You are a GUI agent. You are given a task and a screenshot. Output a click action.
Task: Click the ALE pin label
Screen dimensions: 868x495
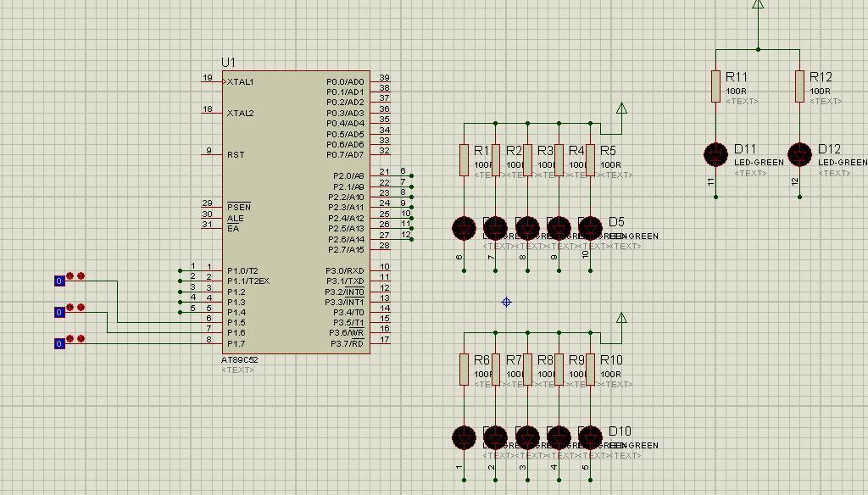point(236,218)
